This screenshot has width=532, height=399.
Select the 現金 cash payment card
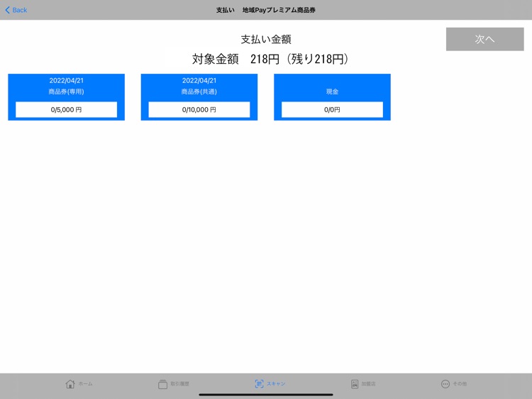332,97
